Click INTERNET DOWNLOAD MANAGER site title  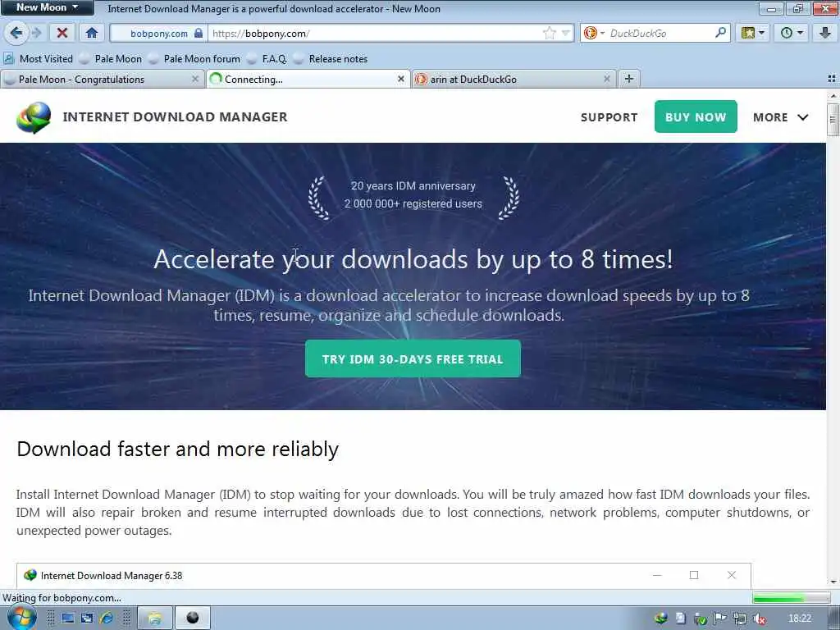coord(176,116)
